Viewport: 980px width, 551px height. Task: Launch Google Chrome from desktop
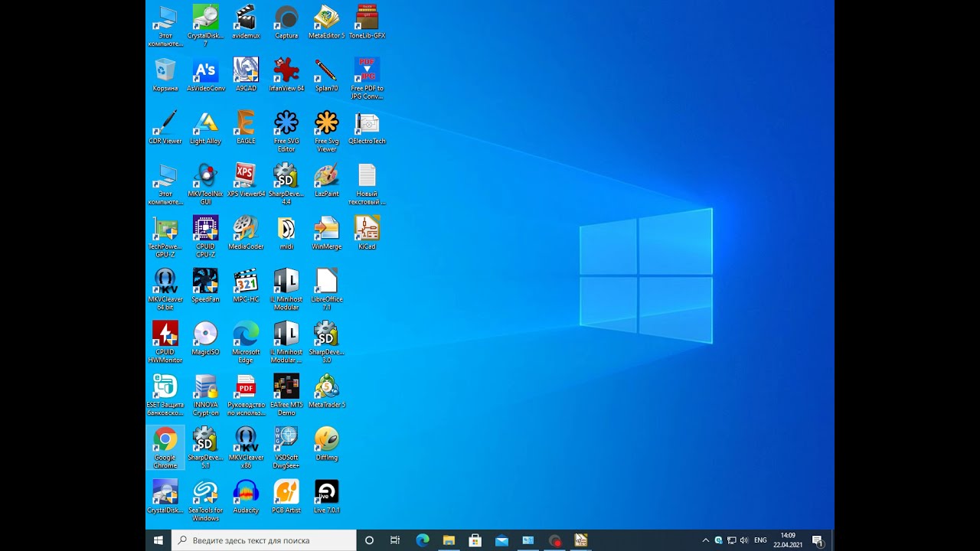[x=165, y=448]
